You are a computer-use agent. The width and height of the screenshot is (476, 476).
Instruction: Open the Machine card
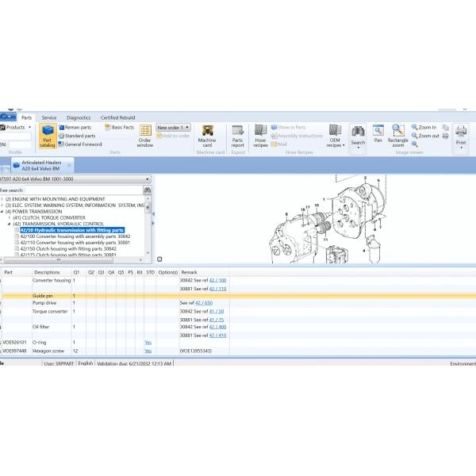pos(207,135)
